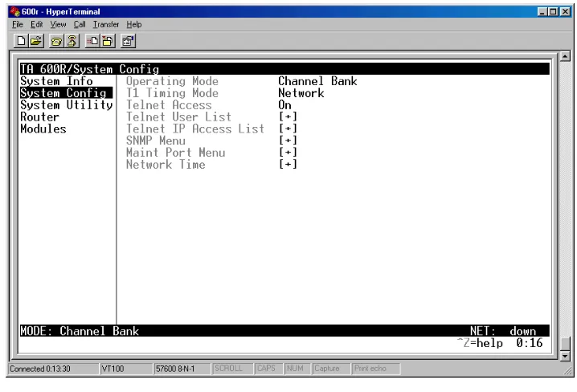Click the TA 600R/System Config header text
This screenshot has width=577, height=392.
click(x=89, y=69)
